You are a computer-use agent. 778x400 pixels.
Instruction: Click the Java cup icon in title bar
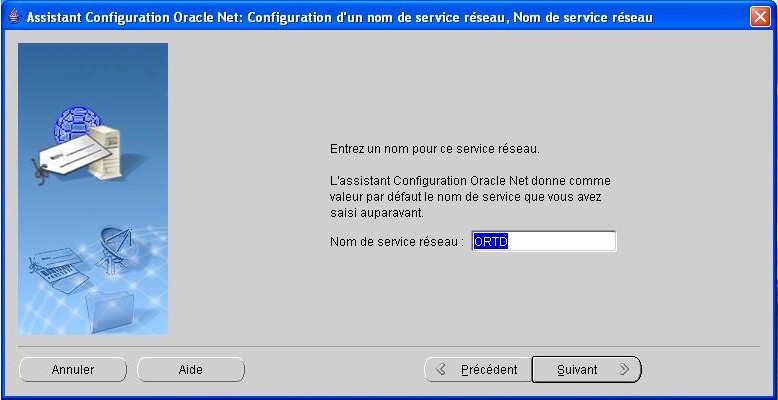15,18
